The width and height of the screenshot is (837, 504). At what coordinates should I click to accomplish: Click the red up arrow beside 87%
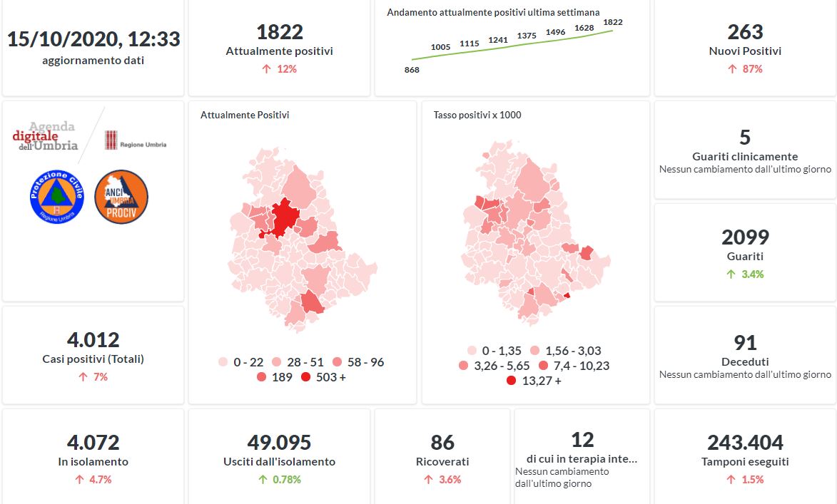731,69
